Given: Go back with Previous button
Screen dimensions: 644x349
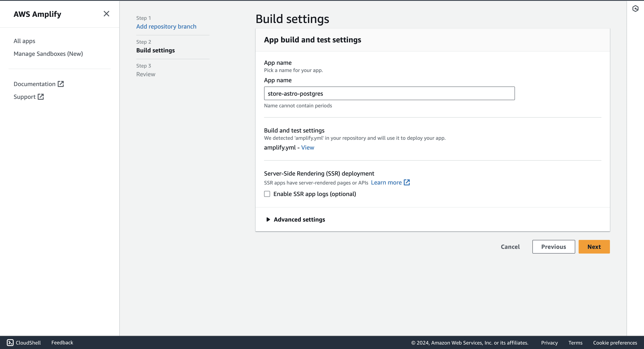Looking at the screenshot, I should (x=553, y=247).
